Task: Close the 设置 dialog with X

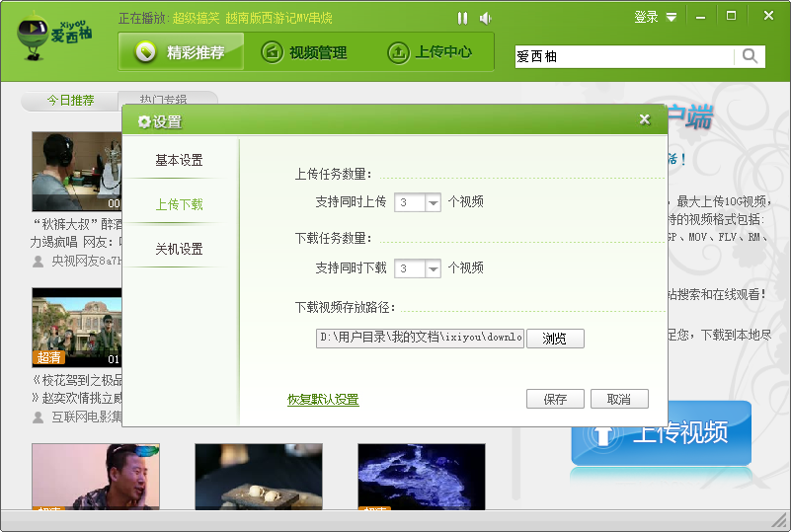Action: (x=645, y=119)
